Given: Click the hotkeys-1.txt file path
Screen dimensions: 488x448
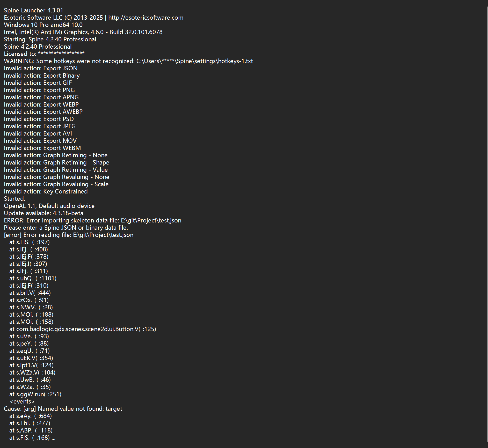Looking at the screenshot, I should coord(195,61).
